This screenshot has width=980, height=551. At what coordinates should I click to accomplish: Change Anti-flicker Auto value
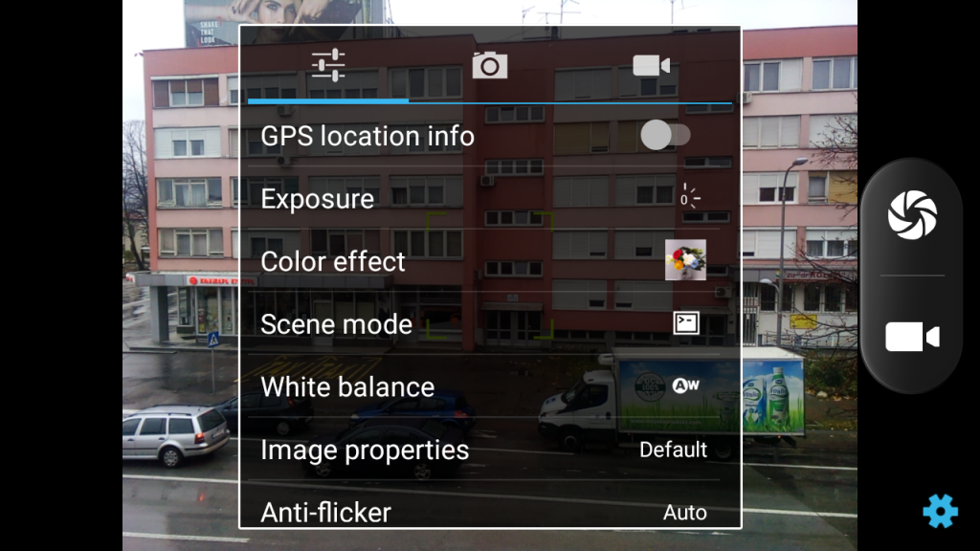click(685, 513)
